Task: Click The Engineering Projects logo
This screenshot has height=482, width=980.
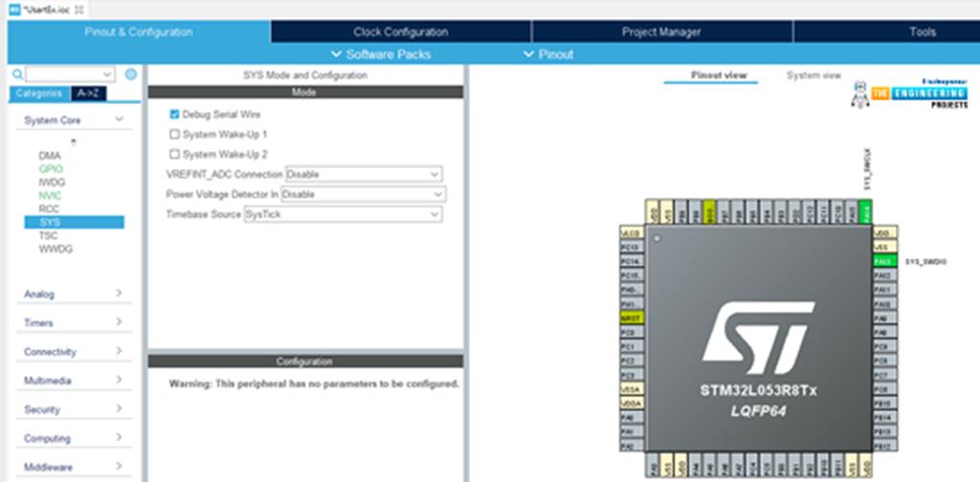Action: [x=908, y=94]
